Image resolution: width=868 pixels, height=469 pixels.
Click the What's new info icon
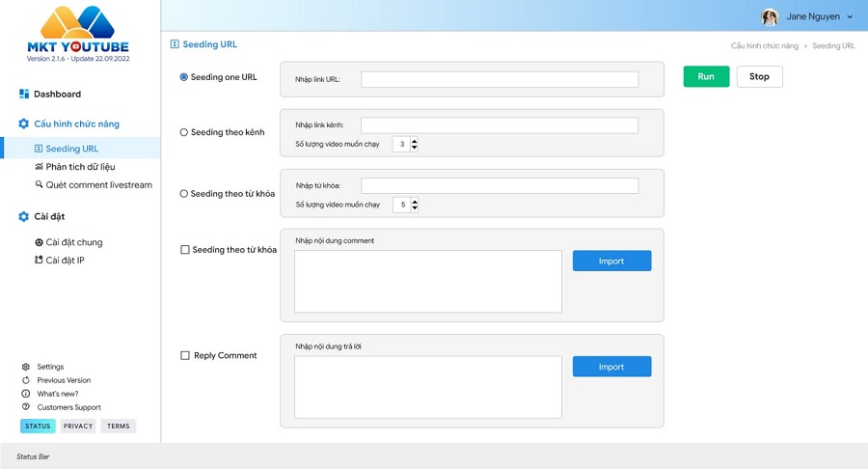point(26,394)
